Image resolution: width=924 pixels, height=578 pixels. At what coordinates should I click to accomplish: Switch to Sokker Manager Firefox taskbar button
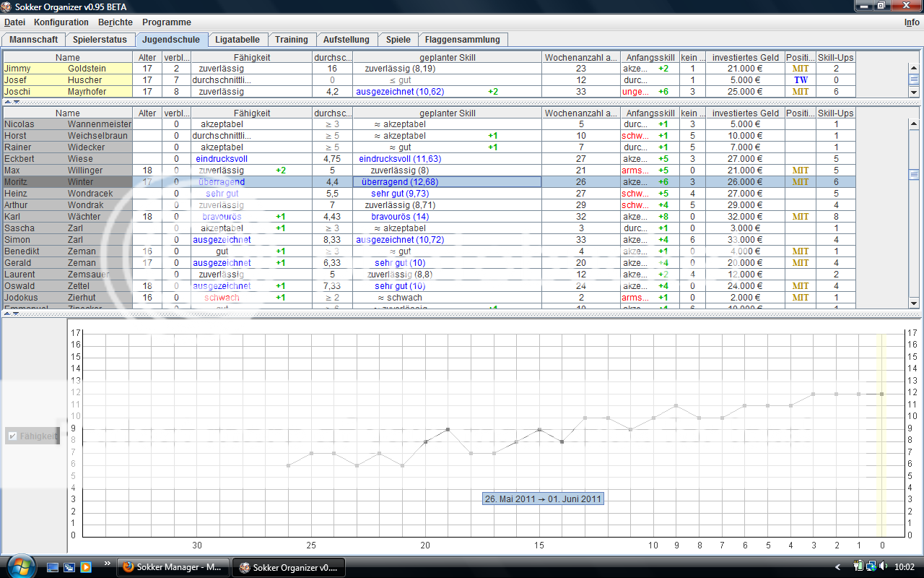173,567
